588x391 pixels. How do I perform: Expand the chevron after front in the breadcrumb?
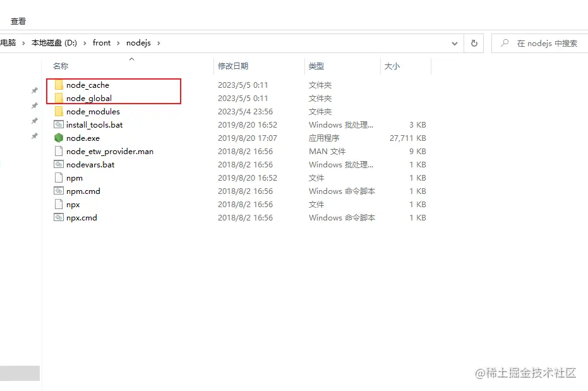118,43
